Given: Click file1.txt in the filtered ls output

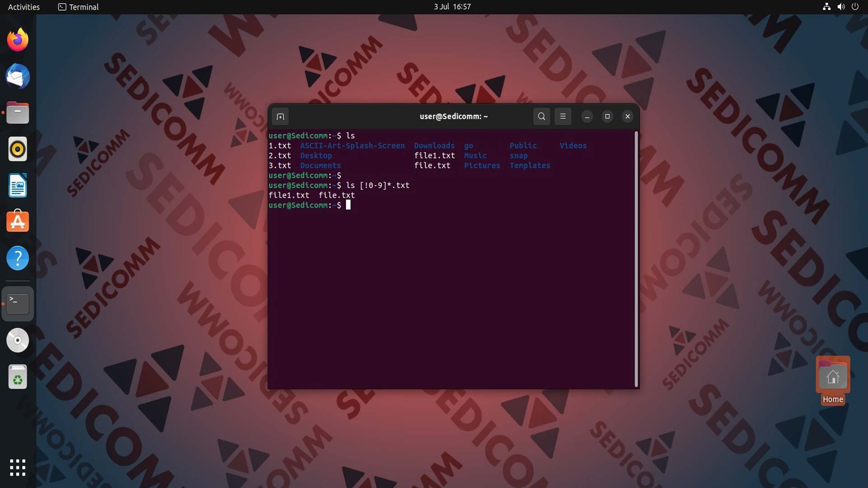Looking at the screenshot, I should (289, 195).
